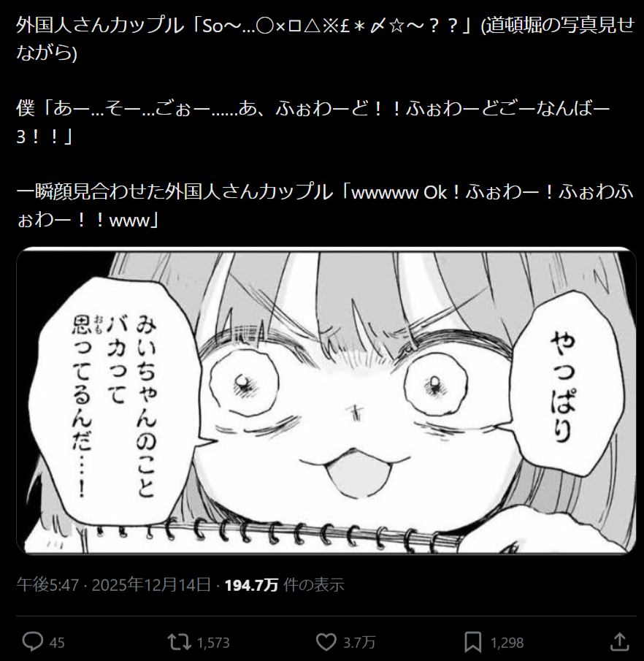
Task: Click the 僕「あー...そー reply paragraph
Action: click(313, 122)
